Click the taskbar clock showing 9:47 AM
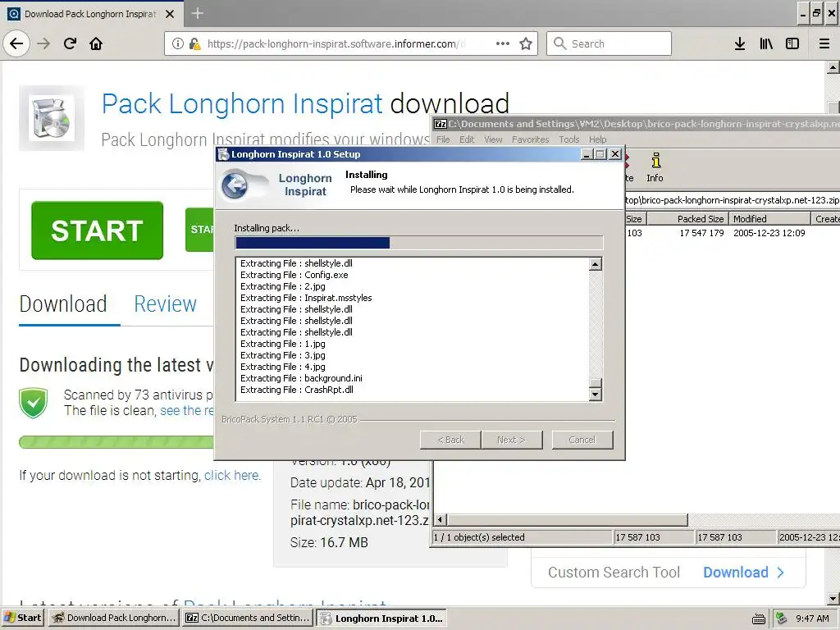Screen dimensions: 840x630 [812, 619]
